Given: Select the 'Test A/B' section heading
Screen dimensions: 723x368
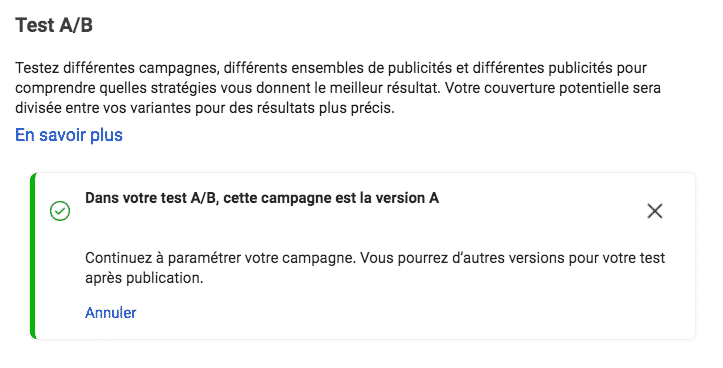Looking at the screenshot, I should tap(54, 24).
